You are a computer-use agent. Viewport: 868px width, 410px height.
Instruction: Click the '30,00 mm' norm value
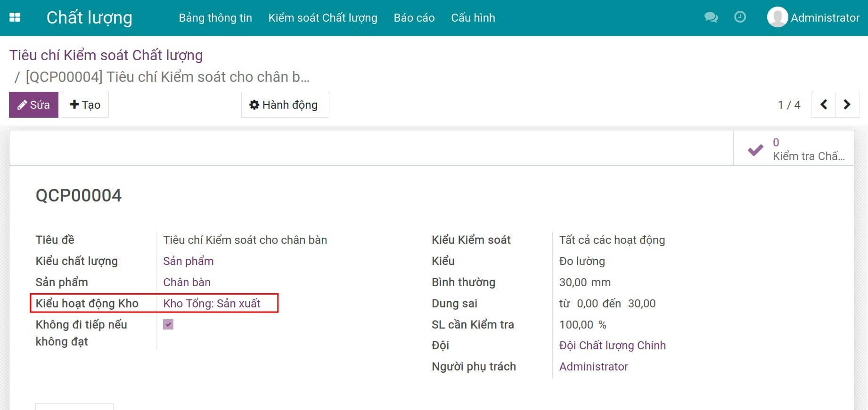pyautogui.click(x=585, y=282)
